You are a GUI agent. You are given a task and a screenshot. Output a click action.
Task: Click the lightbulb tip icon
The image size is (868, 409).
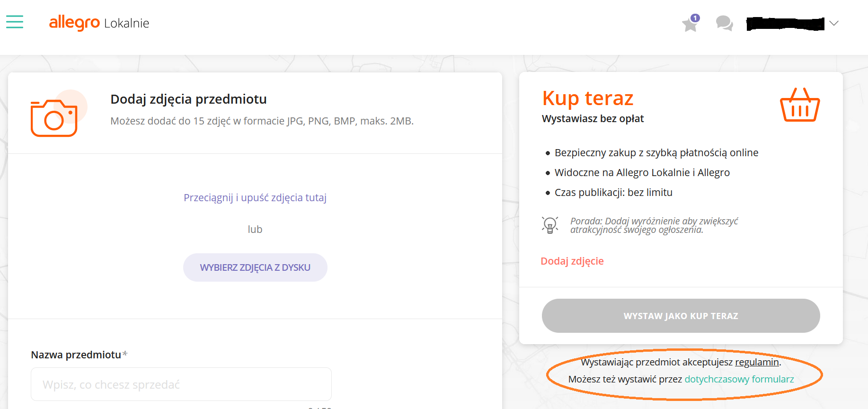(550, 225)
